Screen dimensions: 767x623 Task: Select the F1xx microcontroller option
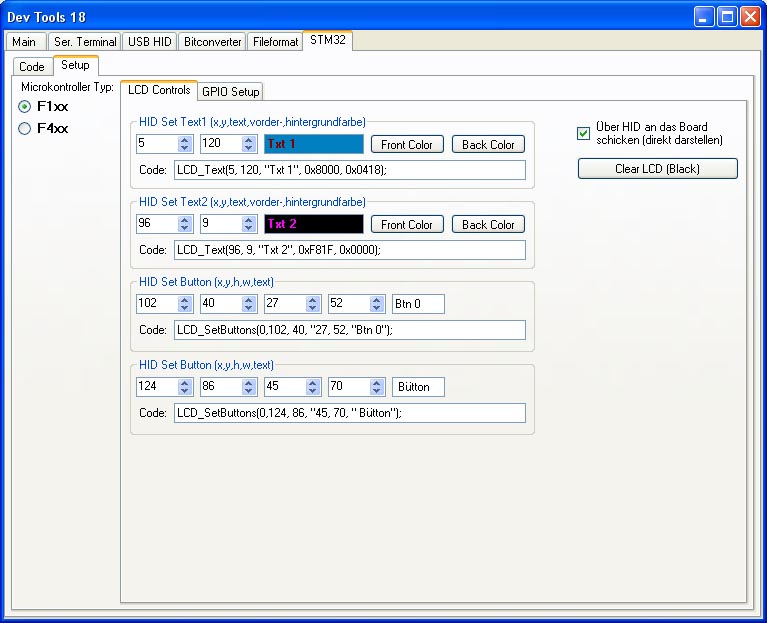pyautogui.click(x=26, y=106)
